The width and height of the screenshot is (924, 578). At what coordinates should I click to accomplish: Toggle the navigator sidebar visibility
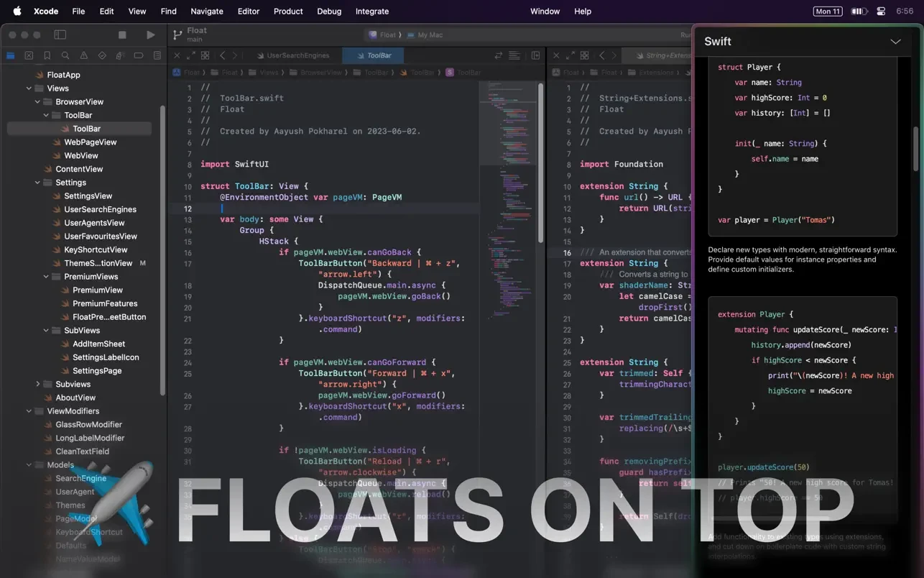tap(60, 35)
